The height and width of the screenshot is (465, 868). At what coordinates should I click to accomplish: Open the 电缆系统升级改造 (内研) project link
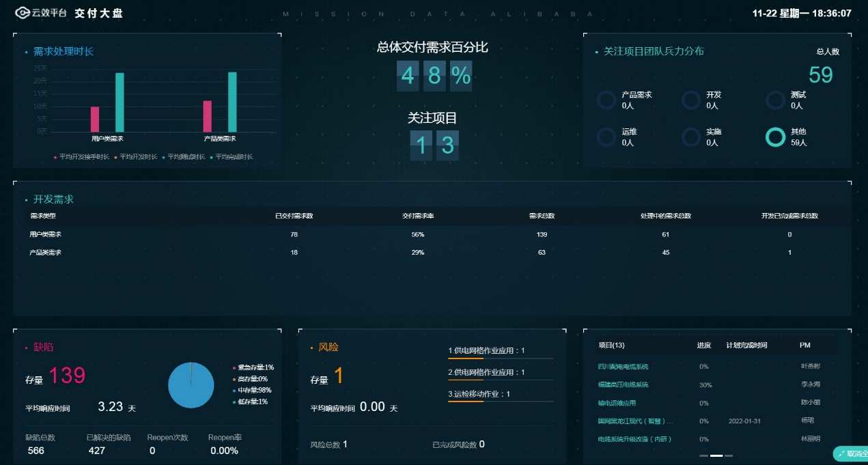(634, 439)
